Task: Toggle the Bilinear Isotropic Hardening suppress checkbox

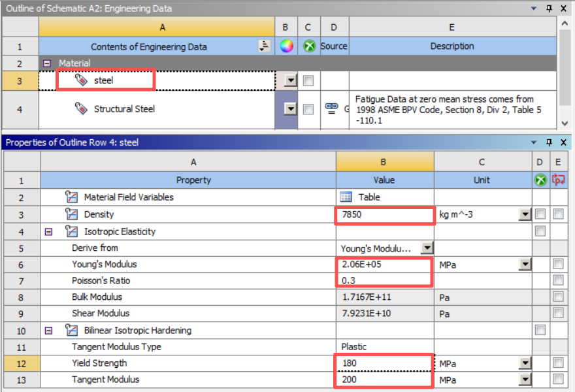Action: (540, 330)
